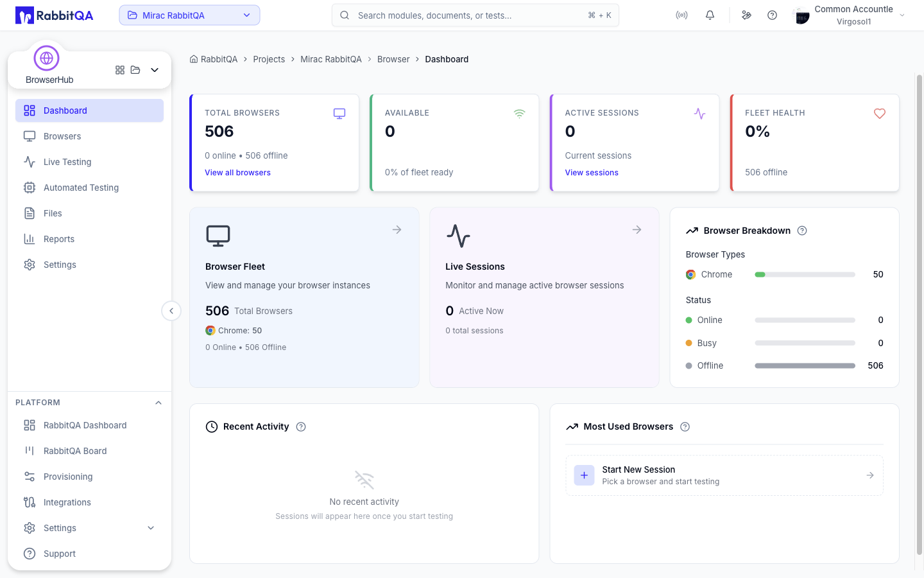The image size is (924, 578).
Task: Open the live broadcast signal icon
Action: point(681,15)
